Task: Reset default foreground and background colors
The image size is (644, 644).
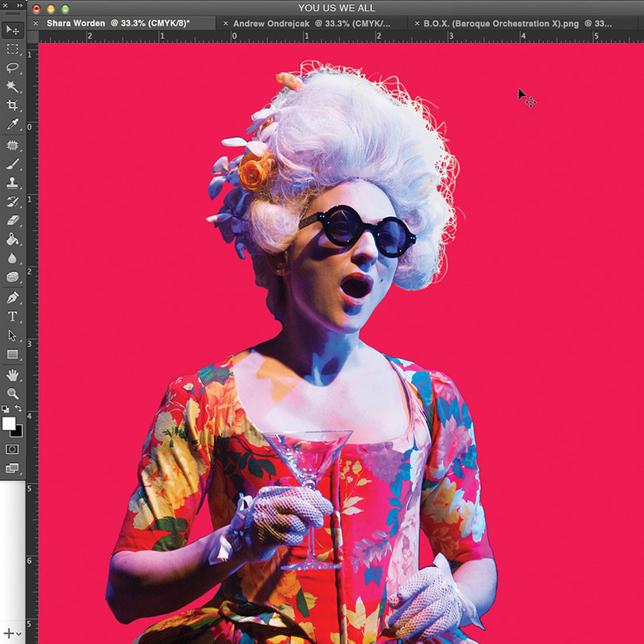Action: click(5, 409)
